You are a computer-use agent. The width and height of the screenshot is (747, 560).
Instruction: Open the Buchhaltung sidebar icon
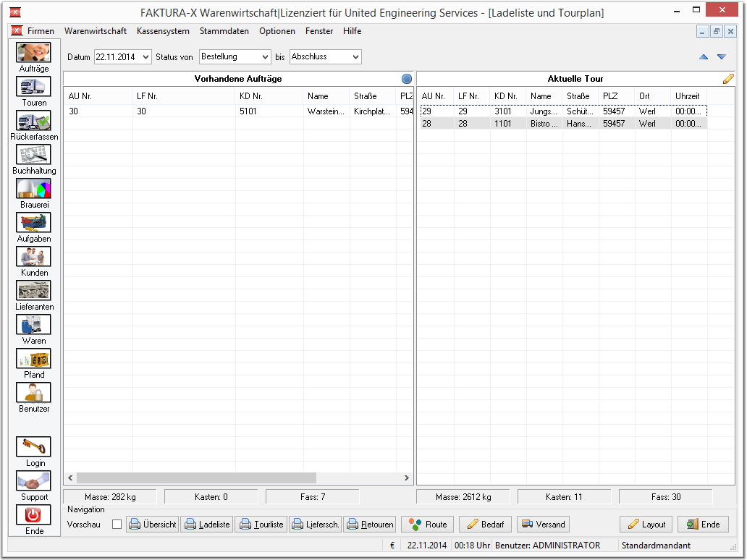click(x=33, y=155)
